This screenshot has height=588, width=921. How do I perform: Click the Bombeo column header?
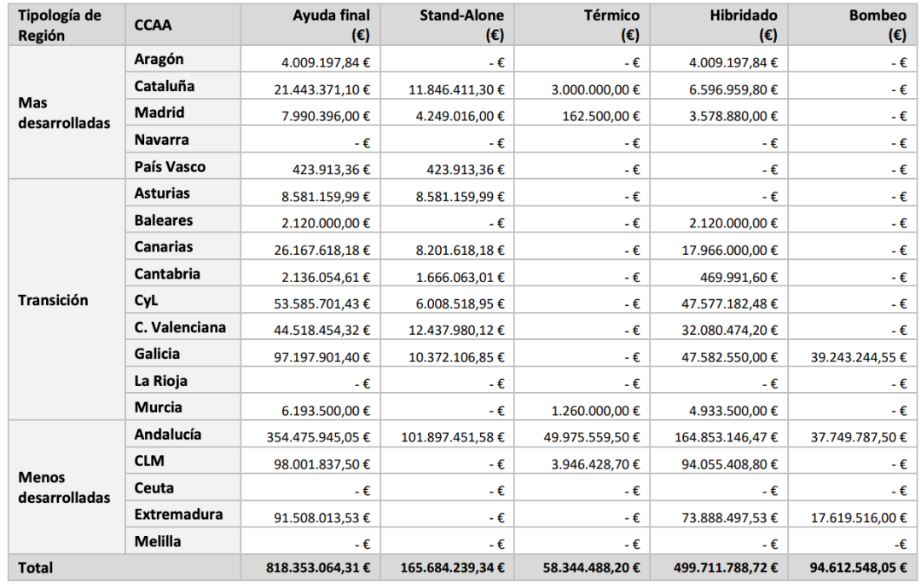pos(878,25)
